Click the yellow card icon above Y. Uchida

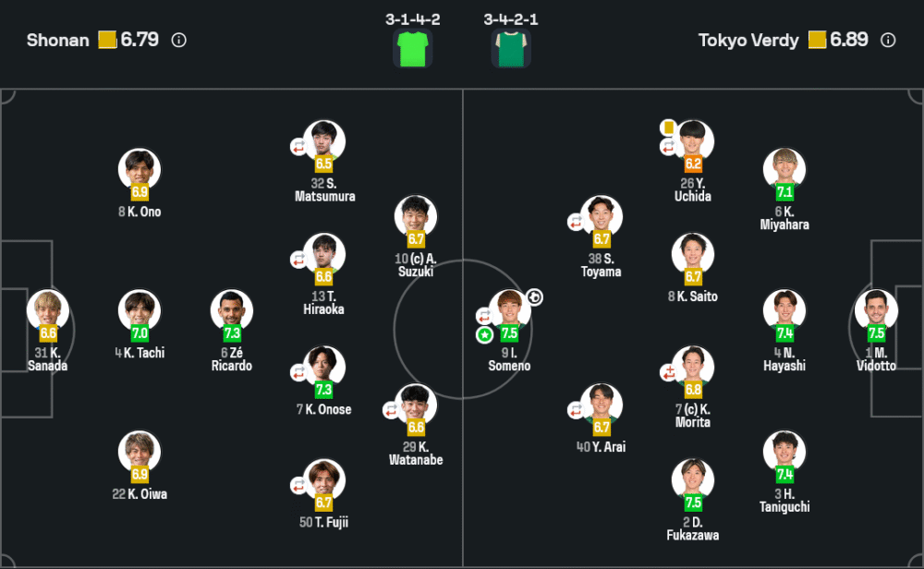click(668, 127)
